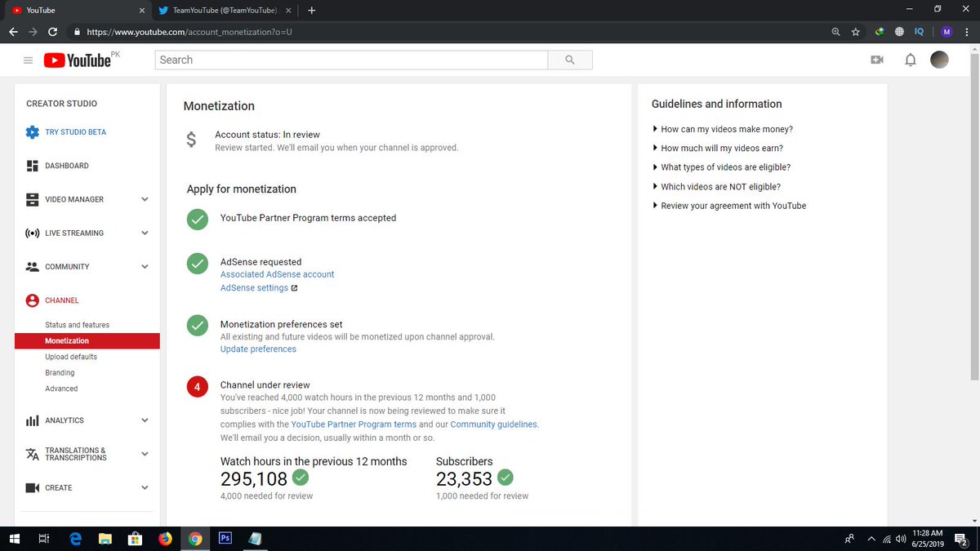Click the Analytics bar chart icon
Viewport: 980px width, 551px height.
click(33, 420)
